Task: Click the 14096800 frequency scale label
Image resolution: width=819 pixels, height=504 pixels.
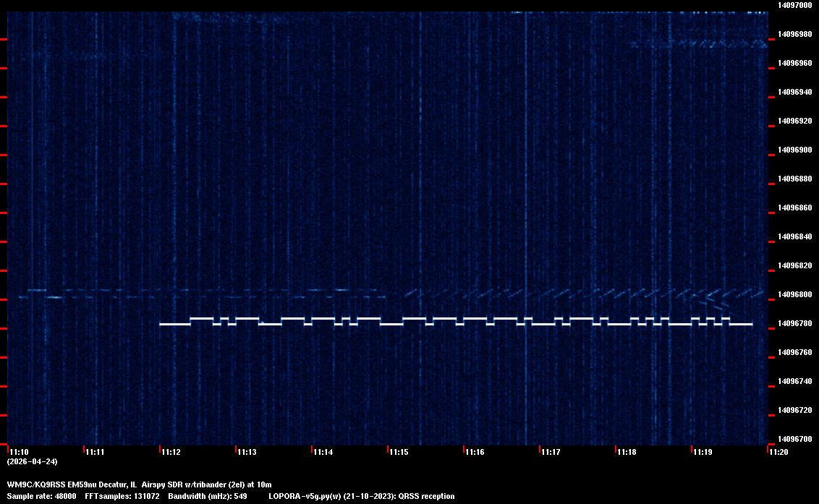Action: pos(794,294)
